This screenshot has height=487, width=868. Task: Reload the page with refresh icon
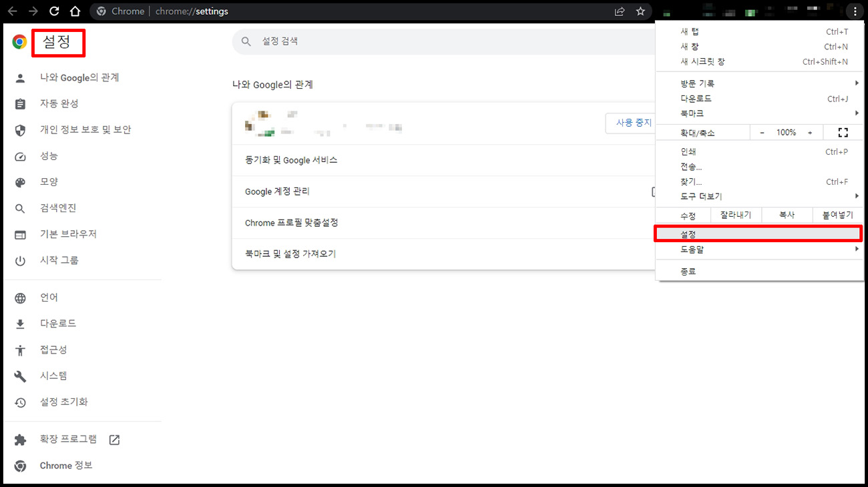(x=55, y=11)
